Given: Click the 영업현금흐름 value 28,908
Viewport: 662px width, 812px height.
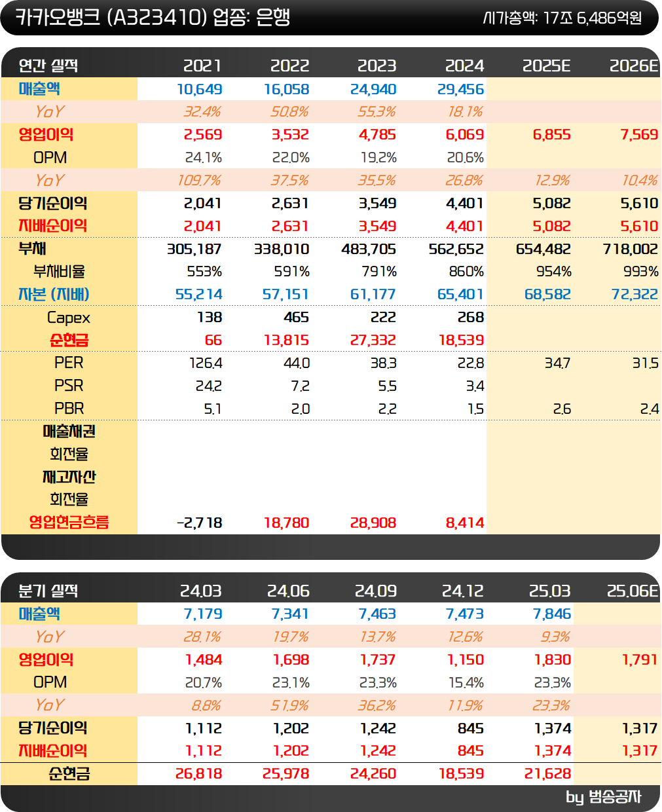Looking at the screenshot, I should (373, 523).
